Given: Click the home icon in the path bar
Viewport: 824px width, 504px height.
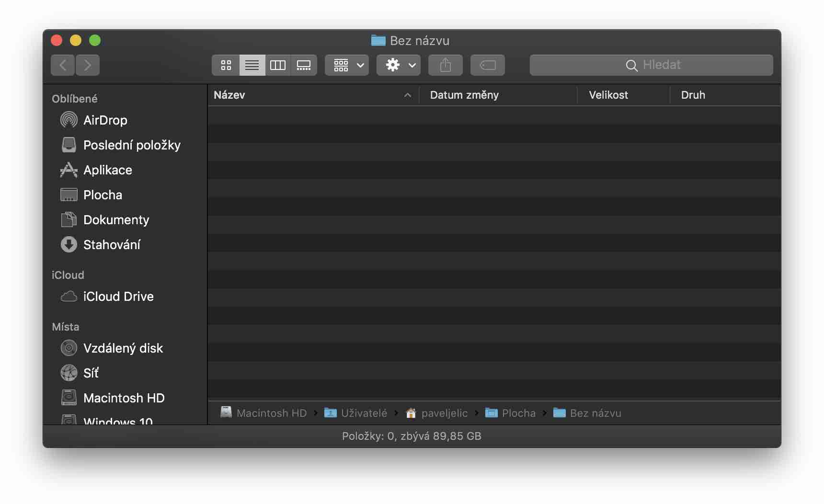Looking at the screenshot, I should (411, 412).
